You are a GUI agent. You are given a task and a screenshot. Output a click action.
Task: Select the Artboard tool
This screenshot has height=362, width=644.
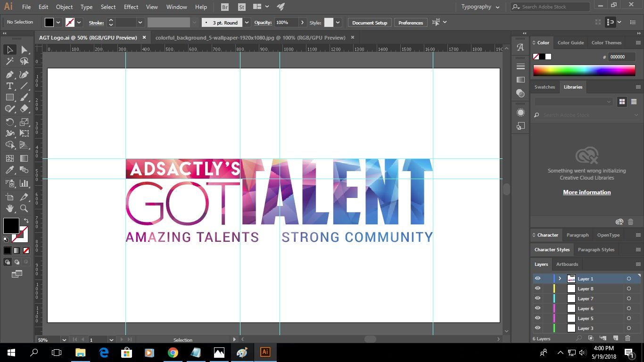[9, 197]
